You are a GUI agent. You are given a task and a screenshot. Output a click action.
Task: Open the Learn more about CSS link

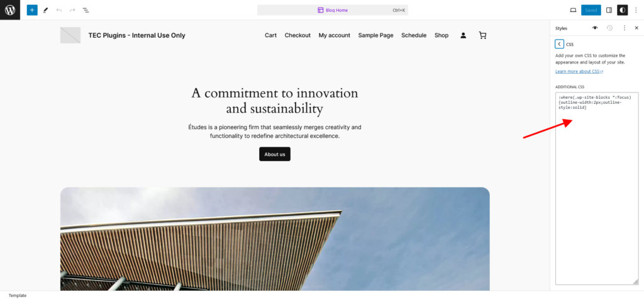click(x=579, y=72)
